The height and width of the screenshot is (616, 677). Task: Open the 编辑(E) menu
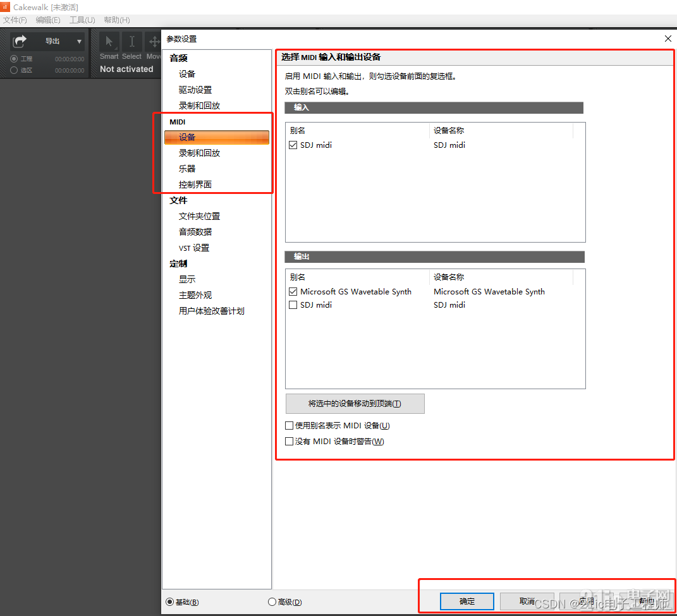point(48,20)
